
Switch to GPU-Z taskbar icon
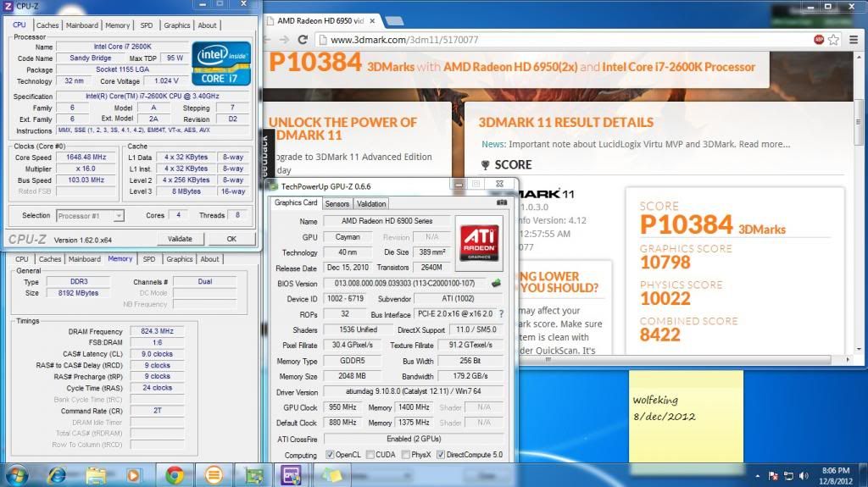(x=254, y=475)
